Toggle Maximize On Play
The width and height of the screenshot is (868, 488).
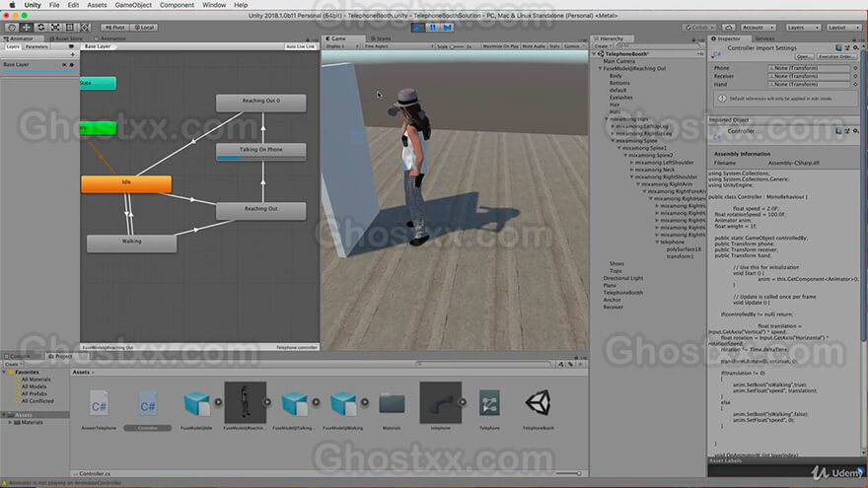click(500, 46)
